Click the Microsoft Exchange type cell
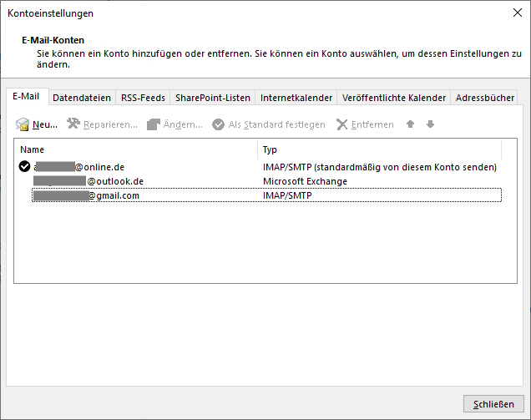The width and height of the screenshot is (531, 420). coord(305,181)
